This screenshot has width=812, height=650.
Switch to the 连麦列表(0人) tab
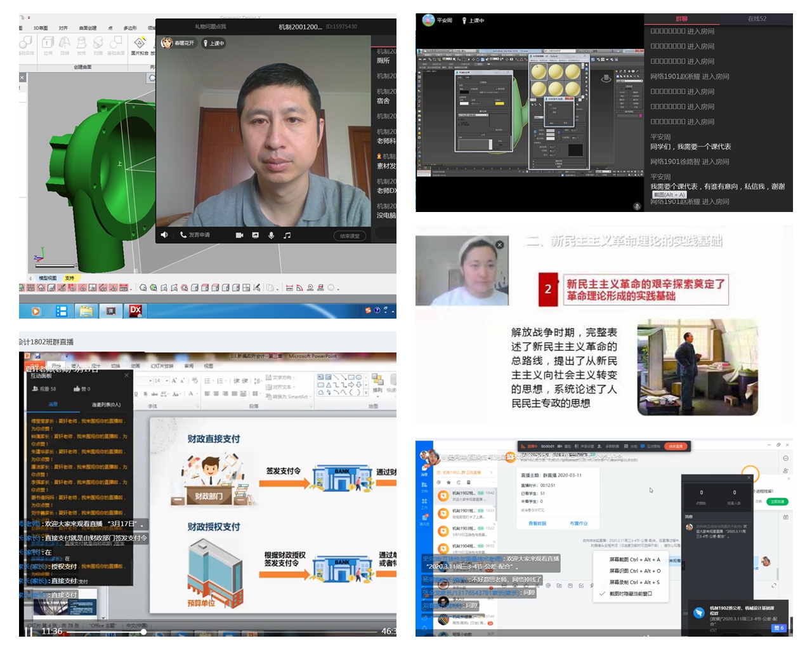pos(107,405)
